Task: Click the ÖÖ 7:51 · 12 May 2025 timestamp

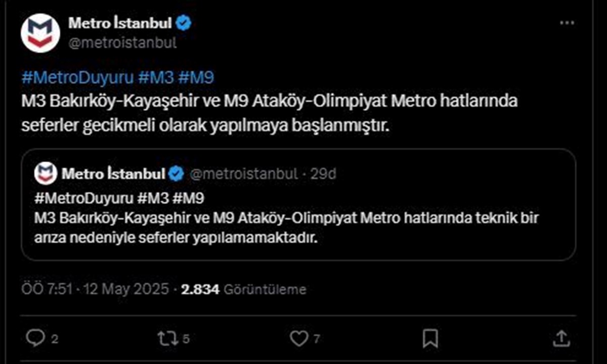Action: 95,289
